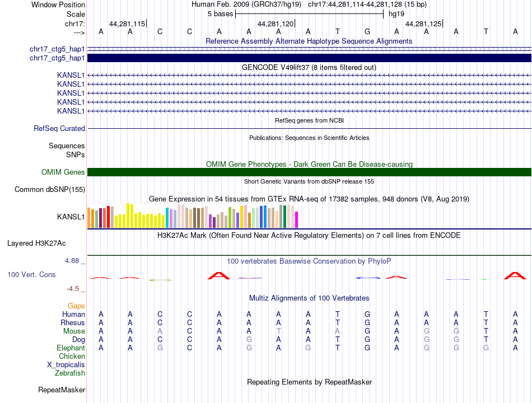Click the yellow PhyloP glyph under first C

pyautogui.click(x=160, y=280)
